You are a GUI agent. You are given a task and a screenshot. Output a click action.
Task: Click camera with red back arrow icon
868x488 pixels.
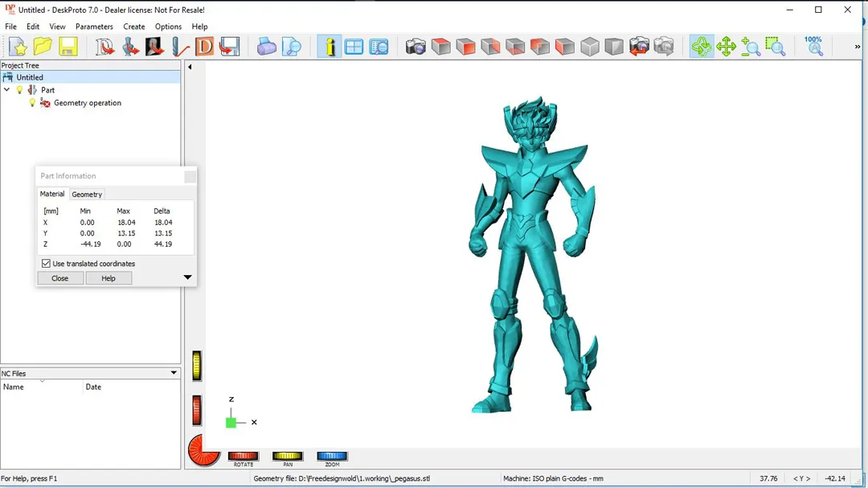click(639, 47)
